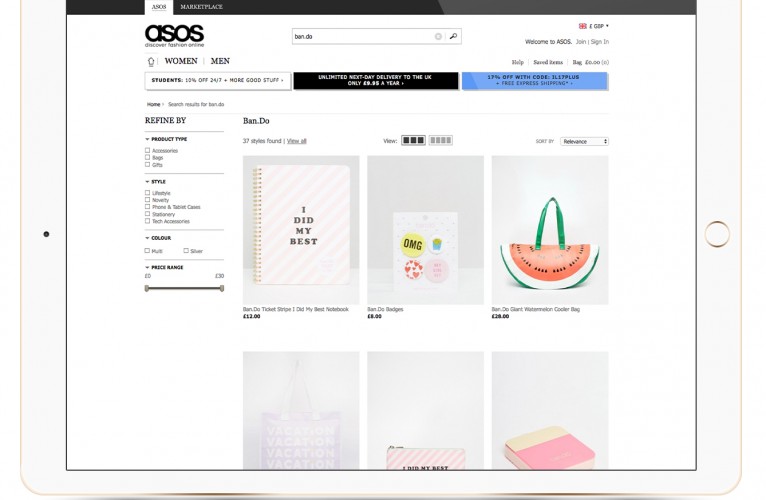The width and height of the screenshot is (766, 500).
Task: Open the Women menu
Action: 181,61
